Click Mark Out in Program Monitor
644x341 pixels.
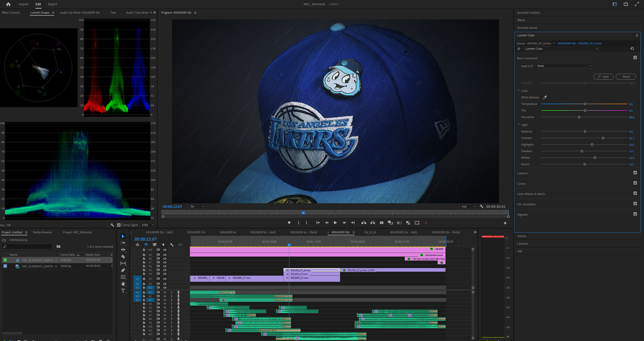[x=307, y=223]
